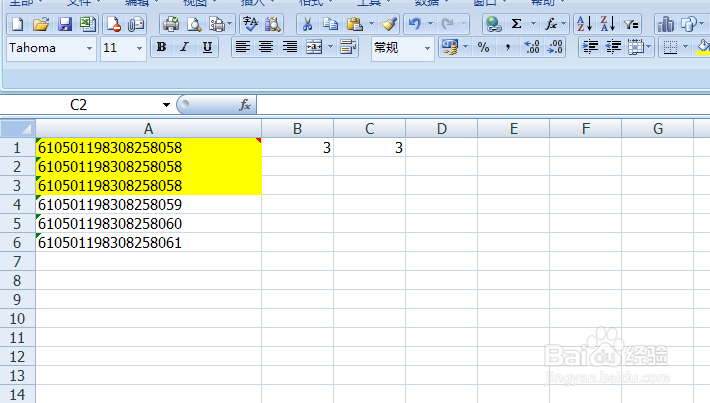Click the Excel sheet export icon
Image resolution: width=710 pixels, height=403 pixels.
[87, 24]
